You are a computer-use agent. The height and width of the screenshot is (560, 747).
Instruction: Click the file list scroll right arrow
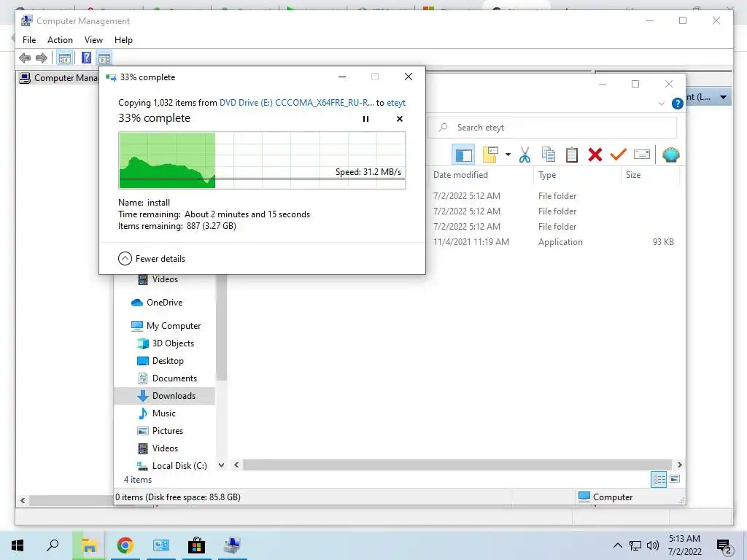click(679, 464)
